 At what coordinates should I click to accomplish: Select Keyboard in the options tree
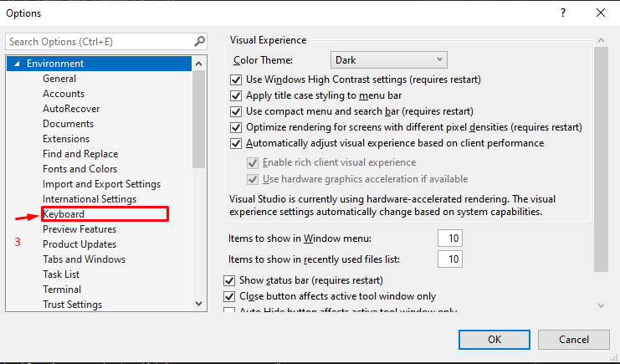[64, 214]
